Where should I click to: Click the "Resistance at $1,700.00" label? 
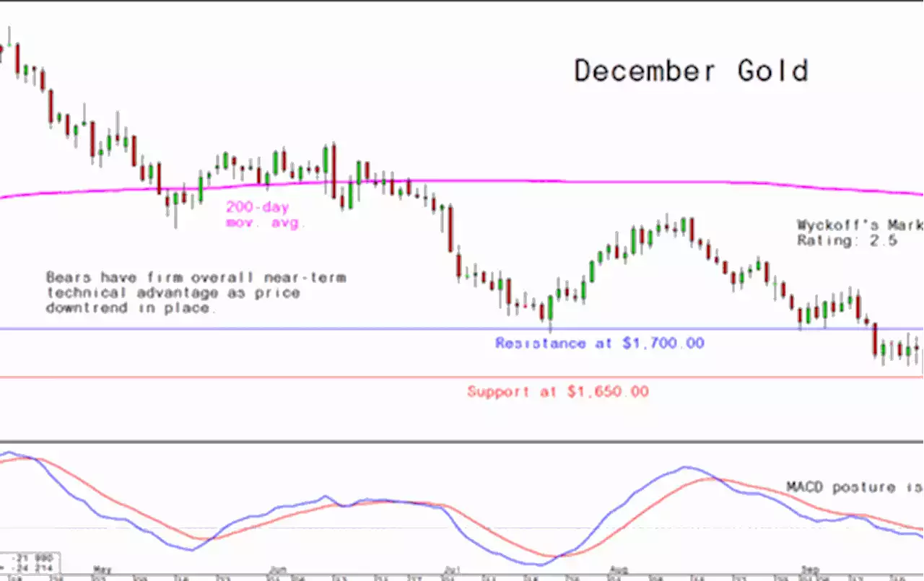click(600, 343)
